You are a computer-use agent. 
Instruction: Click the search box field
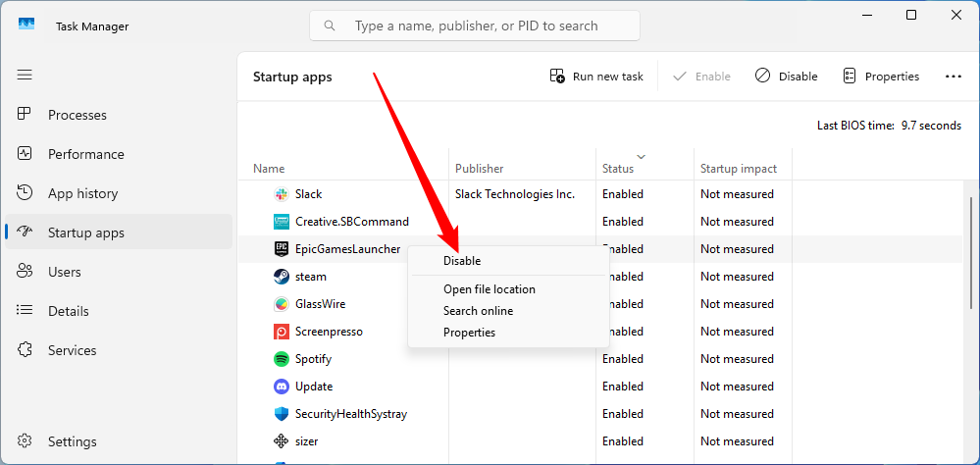[475, 26]
